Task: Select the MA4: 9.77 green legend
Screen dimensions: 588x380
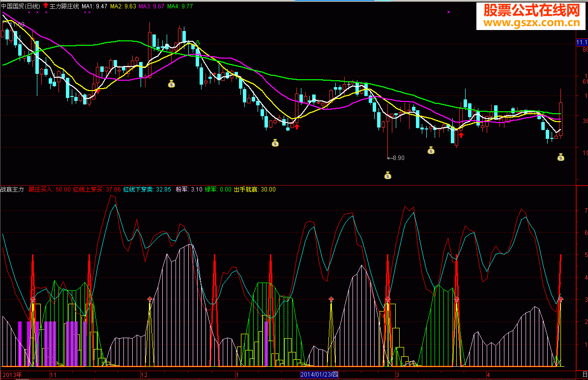Action: tap(180, 6)
